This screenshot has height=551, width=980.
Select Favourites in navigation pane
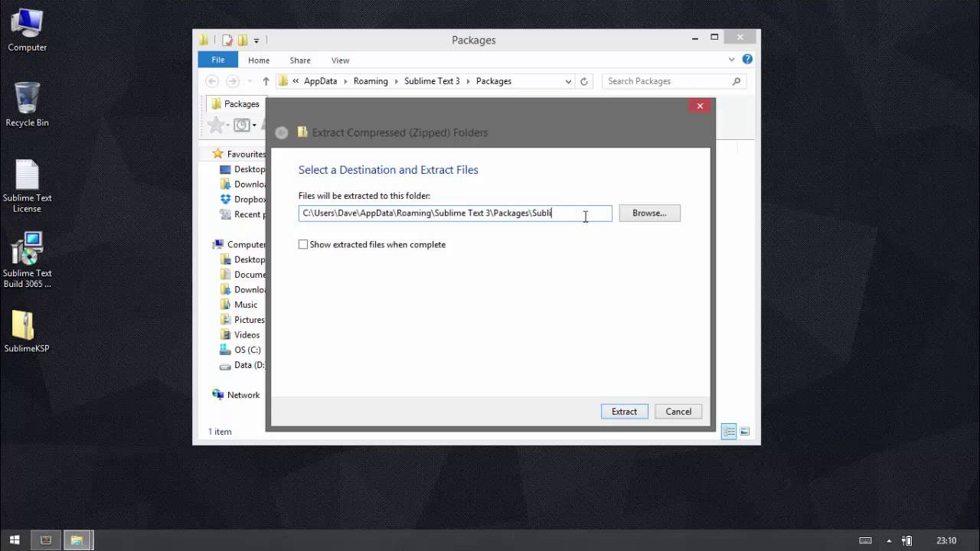[239, 154]
